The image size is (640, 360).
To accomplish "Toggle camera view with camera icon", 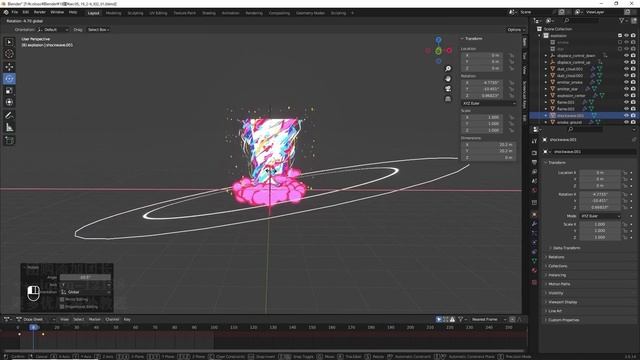I will pyautogui.click(x=448, y=89).
